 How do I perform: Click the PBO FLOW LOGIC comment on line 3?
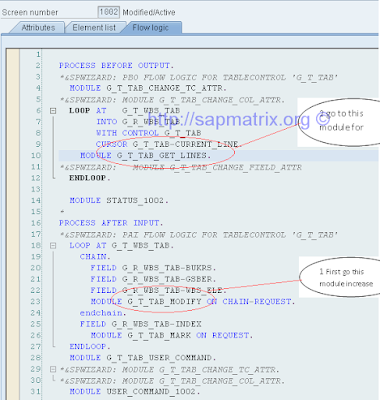click(x=198, y=77)
